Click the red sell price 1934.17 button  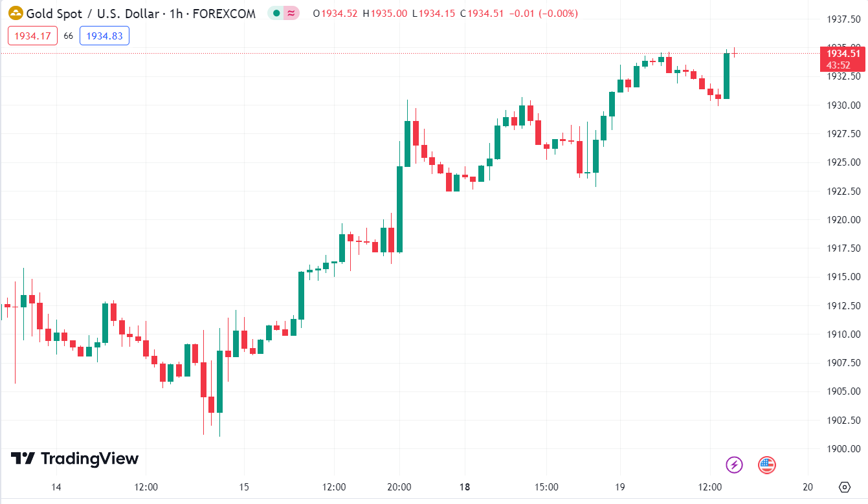[33, 36]
